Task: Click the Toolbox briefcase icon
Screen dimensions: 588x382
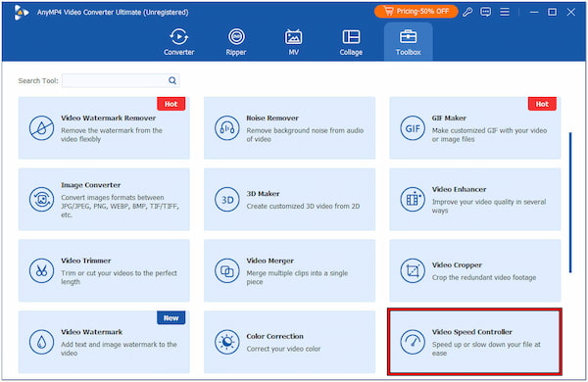Action: pos(408,37)
